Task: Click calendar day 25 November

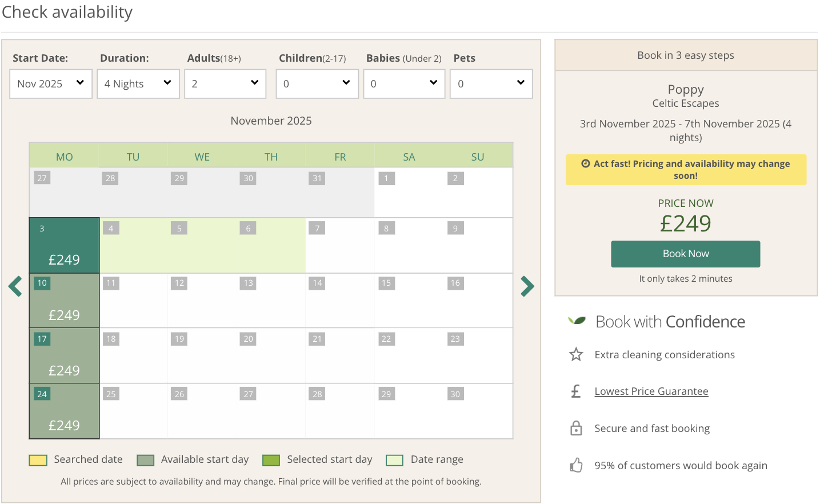Action: tap(134, 411)
